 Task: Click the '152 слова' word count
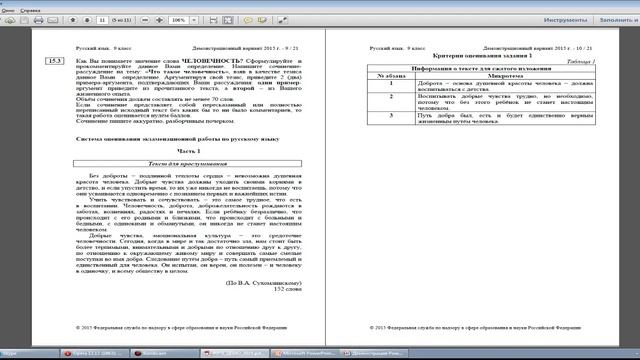pyautogui.click(x=288, y=289)
